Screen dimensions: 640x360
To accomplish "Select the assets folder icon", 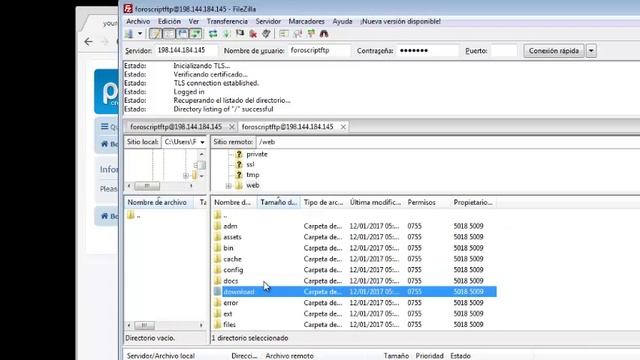I will (x=217, y=237).
